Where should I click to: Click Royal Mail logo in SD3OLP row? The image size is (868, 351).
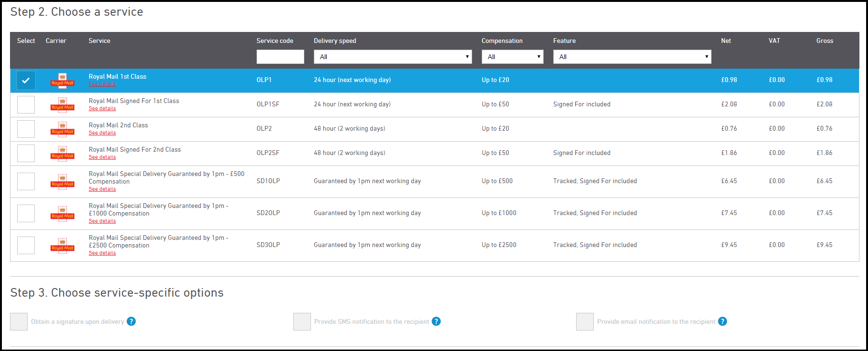click(62, 245)
